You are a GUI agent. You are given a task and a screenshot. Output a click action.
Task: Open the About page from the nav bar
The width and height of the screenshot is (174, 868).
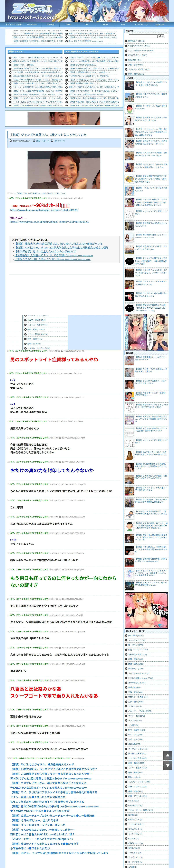[68, 25]
